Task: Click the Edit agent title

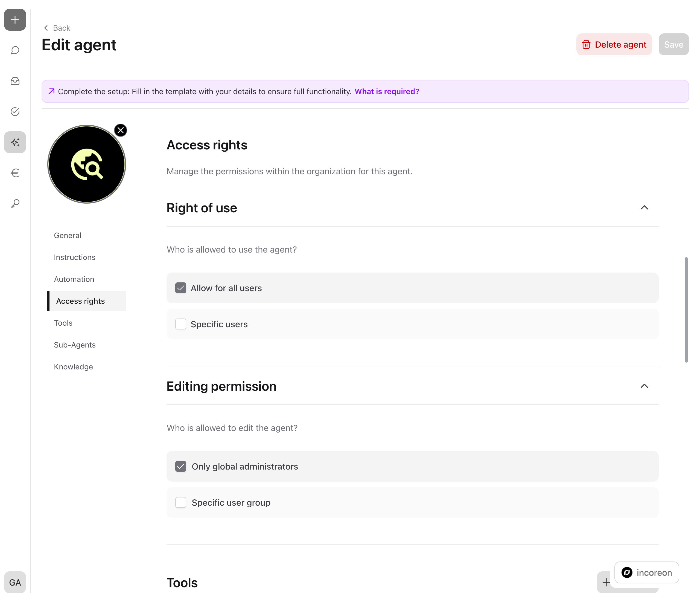Action: click(x=79, y=45)
